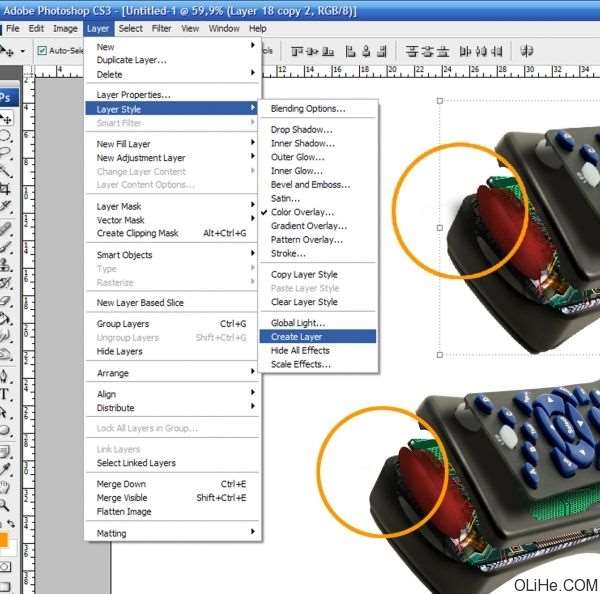Select the Horizontal Type tool
The height and width of the screenshot is (594, 600).
(x=7, y=393)
